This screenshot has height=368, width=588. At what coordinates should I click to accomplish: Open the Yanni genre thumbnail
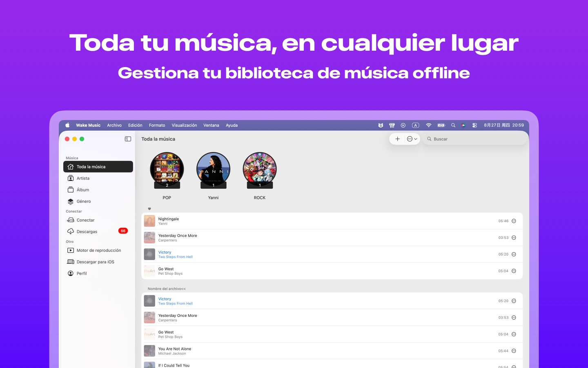pyautogui.click(x=213, y=170)
